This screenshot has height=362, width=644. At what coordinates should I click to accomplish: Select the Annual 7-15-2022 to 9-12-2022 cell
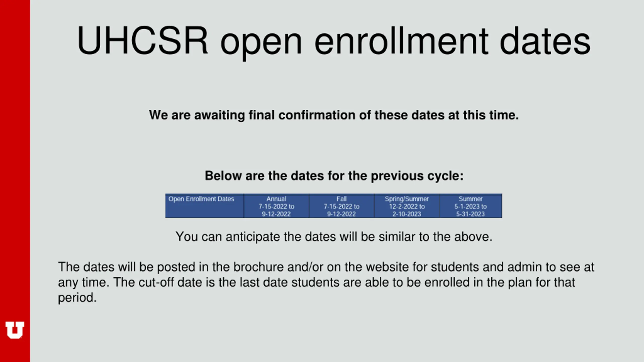point(276,206)
